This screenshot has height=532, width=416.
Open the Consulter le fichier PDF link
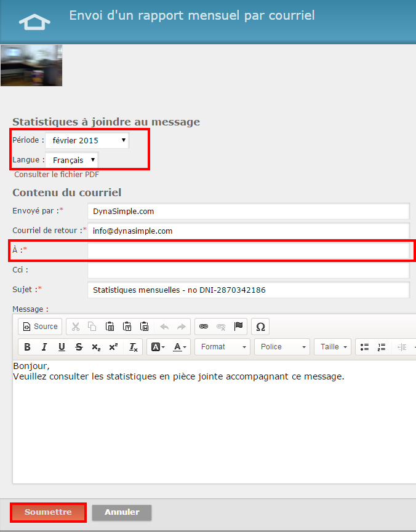(57, 175)
